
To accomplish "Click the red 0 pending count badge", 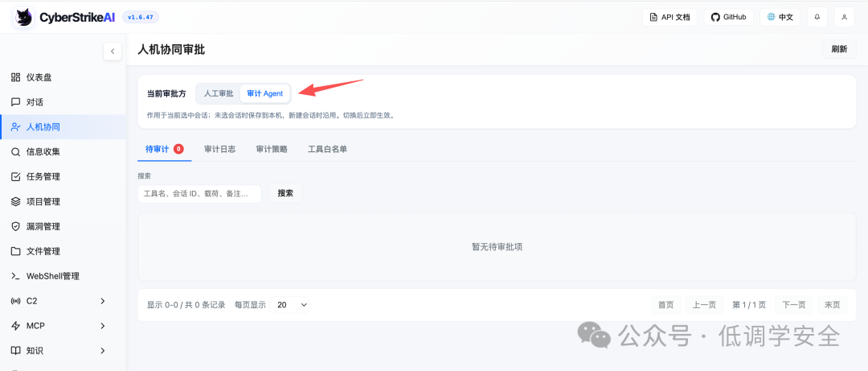I will pyautogui.click(x=178, y=149).
